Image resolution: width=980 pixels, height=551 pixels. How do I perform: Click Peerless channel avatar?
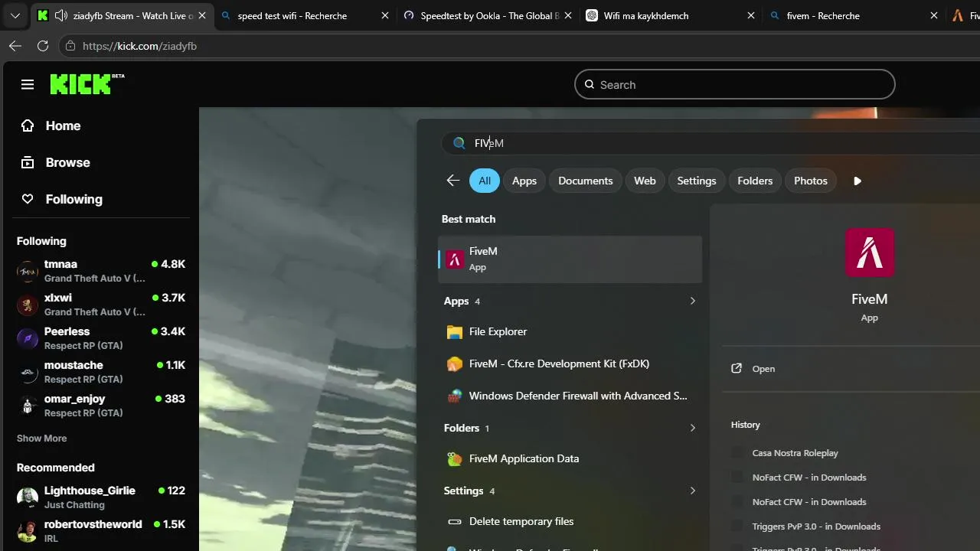(28, 338)
